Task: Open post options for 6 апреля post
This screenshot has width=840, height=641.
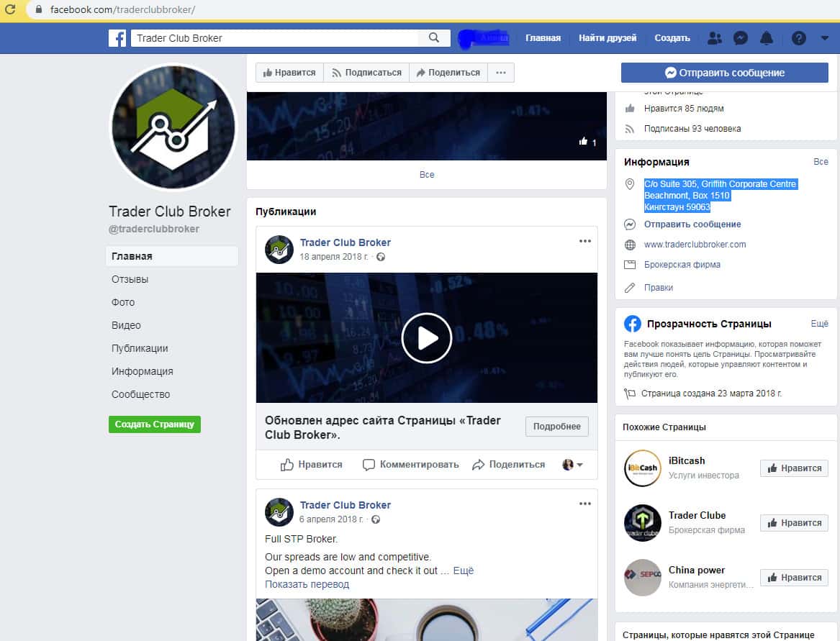Action: point(585,504)
